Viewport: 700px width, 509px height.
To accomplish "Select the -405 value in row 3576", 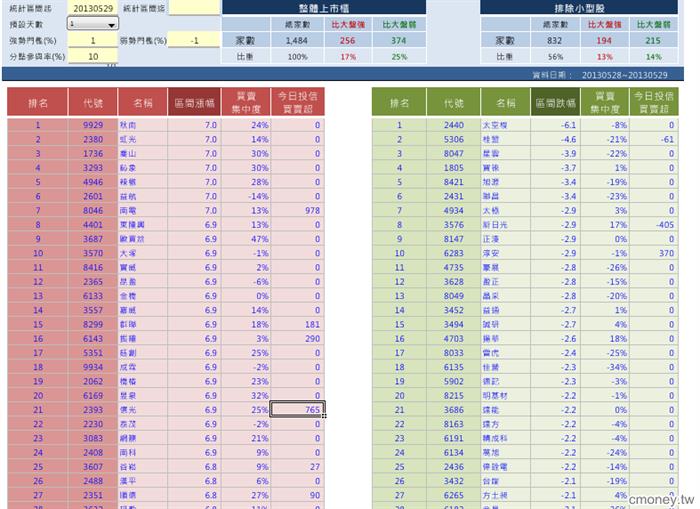I will [654, 225].
